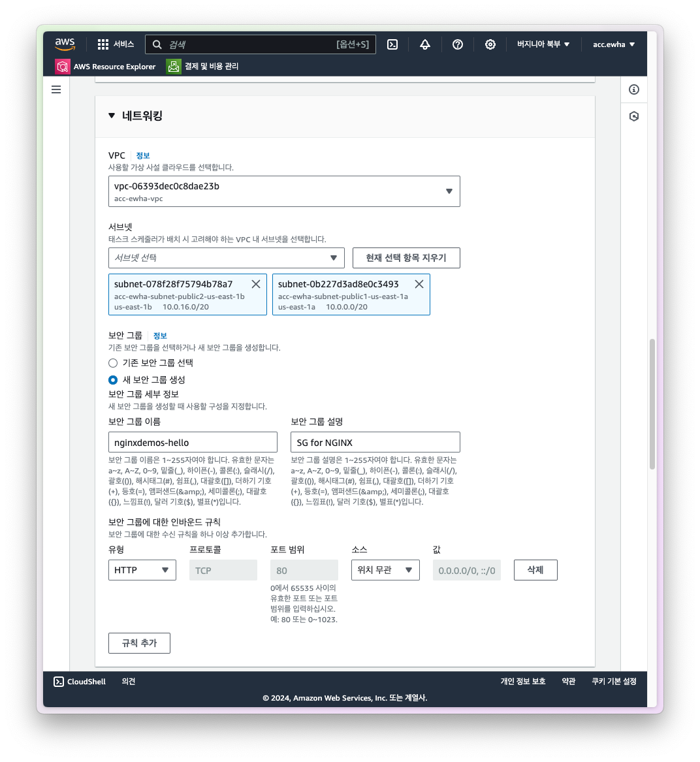Click the security group name input field
Screen dimensions: 700x762
pyautogui.click(x=193, y=442)
